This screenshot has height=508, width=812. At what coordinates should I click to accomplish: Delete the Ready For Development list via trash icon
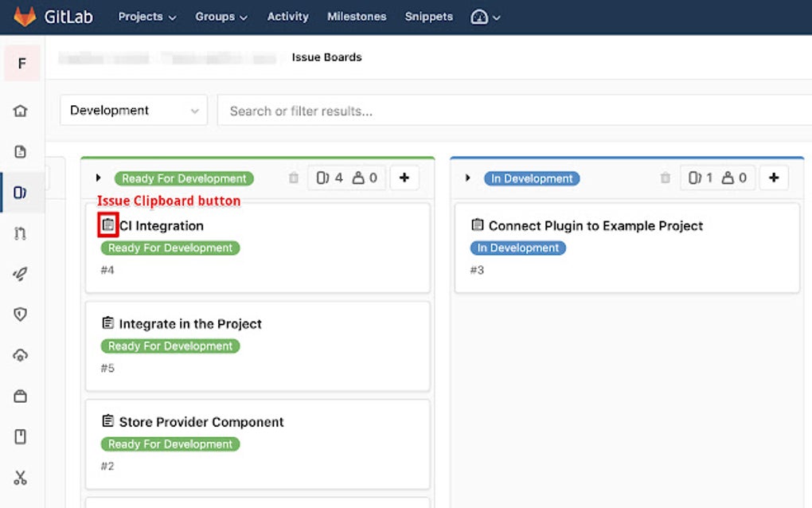point(294,178)
